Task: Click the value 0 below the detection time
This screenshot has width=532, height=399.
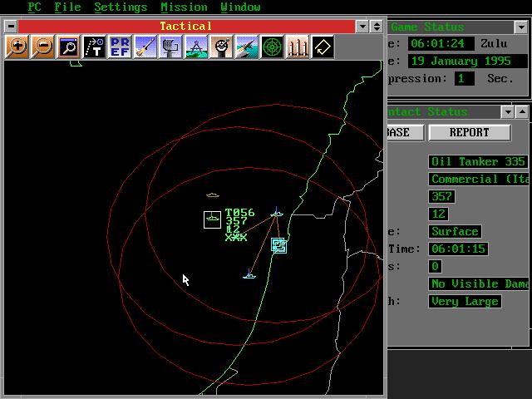Action: click(x=435, y=266)
